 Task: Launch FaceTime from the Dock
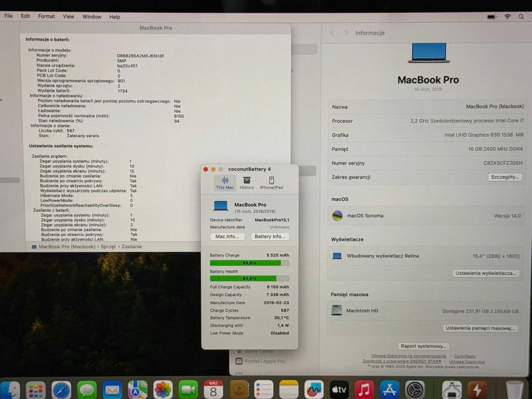[188, 389]
